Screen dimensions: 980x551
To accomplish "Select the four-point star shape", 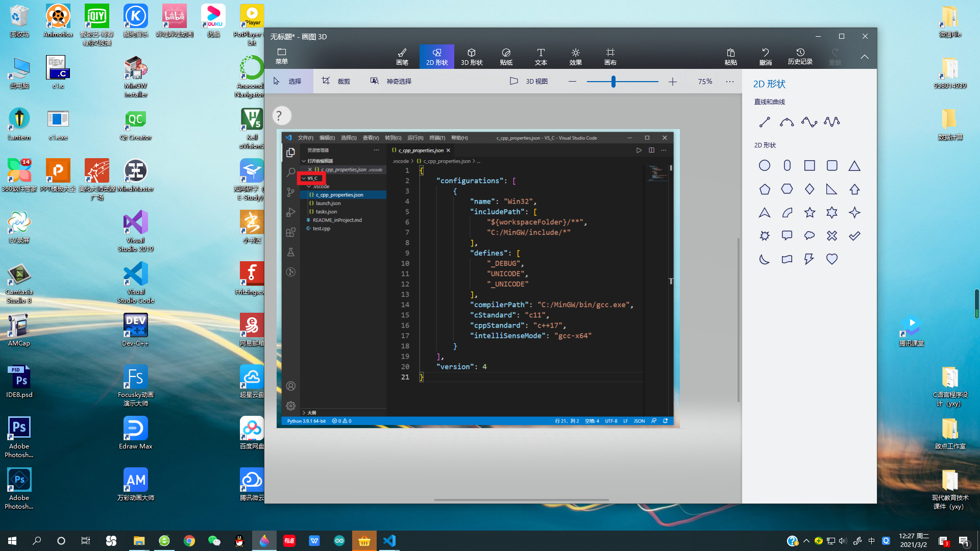I will 854,213.
